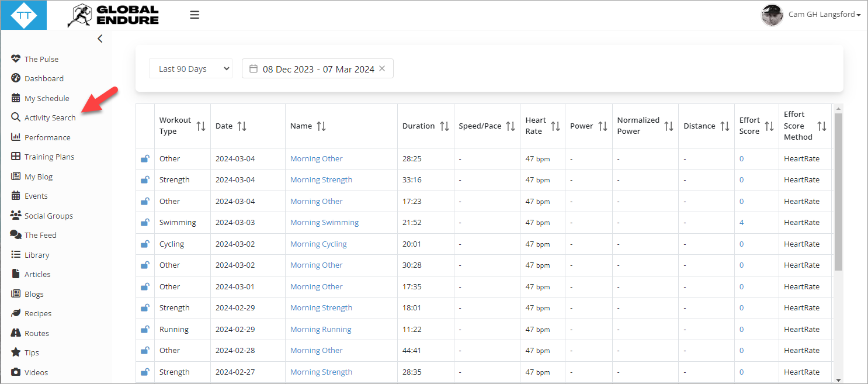Viewport: 868px width, 384px height.
Task: Click the table vertical scrollbar thumb
Action: coord(838,192)
